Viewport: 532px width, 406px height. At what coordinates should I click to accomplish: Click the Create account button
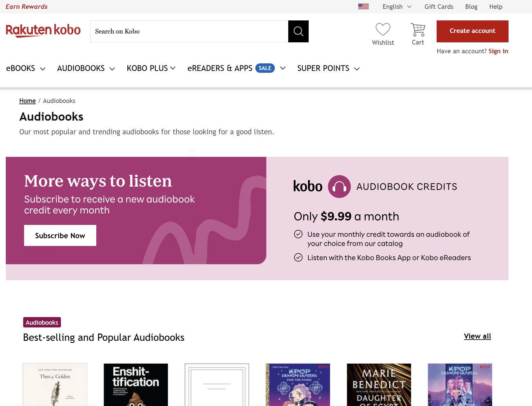[x=472, y=31]
